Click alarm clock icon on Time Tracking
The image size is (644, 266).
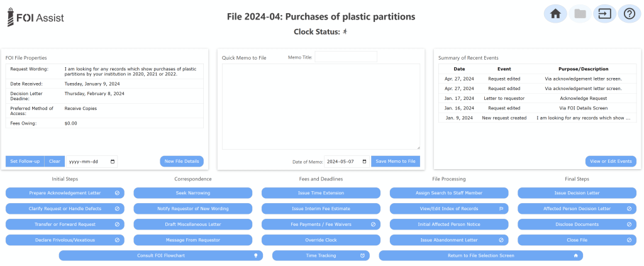coord(363,256)
